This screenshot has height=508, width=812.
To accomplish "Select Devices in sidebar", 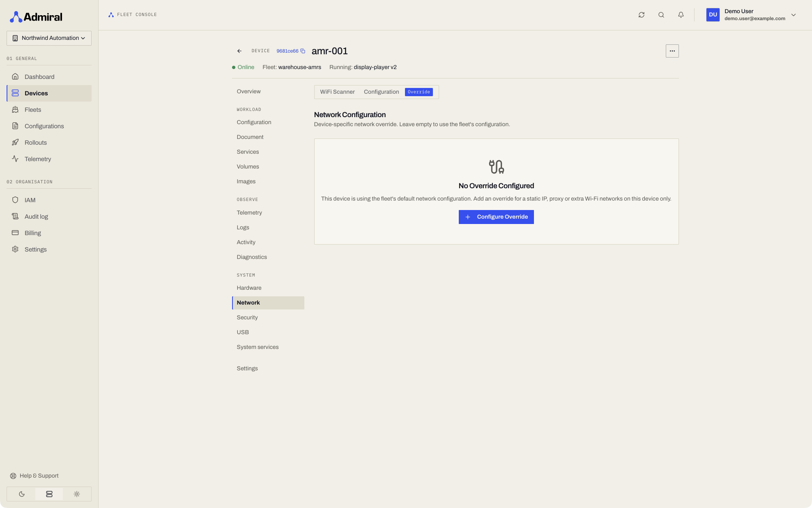I will (x=49, y=93).
